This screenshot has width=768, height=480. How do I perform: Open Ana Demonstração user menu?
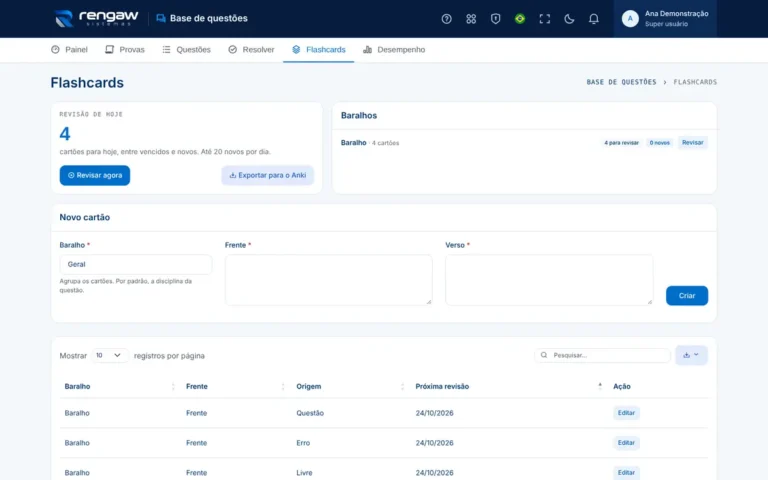tap(665, 19)
